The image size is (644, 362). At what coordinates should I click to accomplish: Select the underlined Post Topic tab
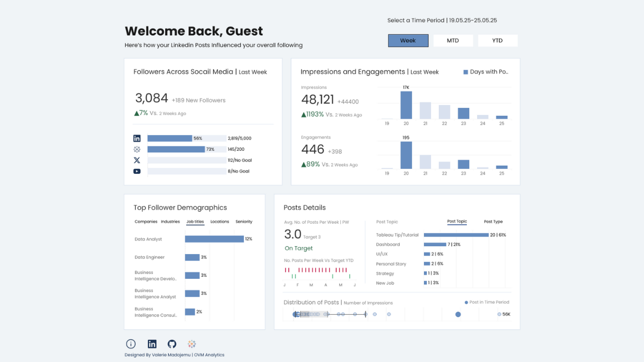[x=457, y=221]
